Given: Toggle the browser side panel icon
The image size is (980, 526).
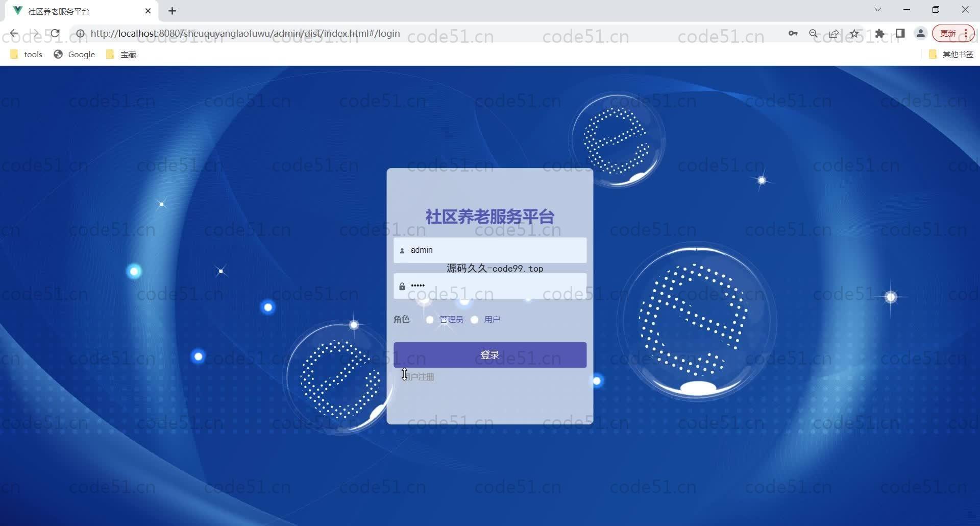Looking at the screenshot, I should (x=900, y=34).
